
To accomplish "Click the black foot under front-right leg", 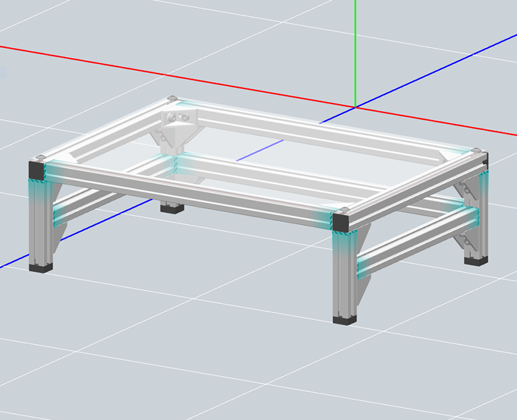I will [344, 319].
